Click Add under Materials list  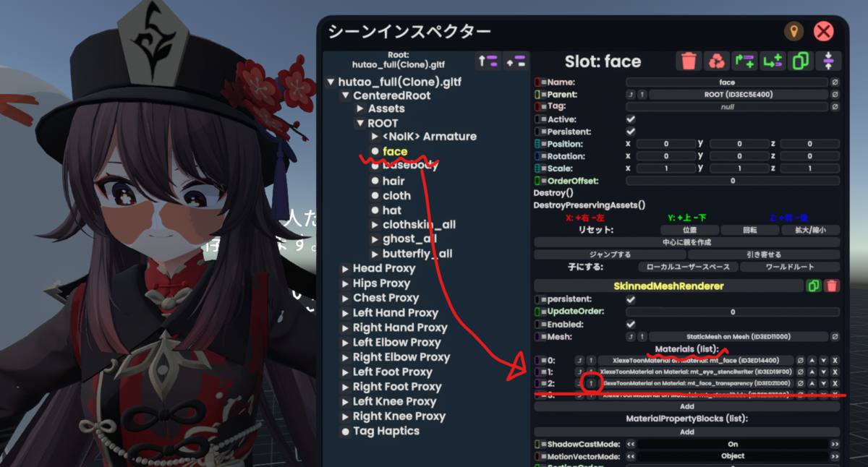(x=687, y=407)
